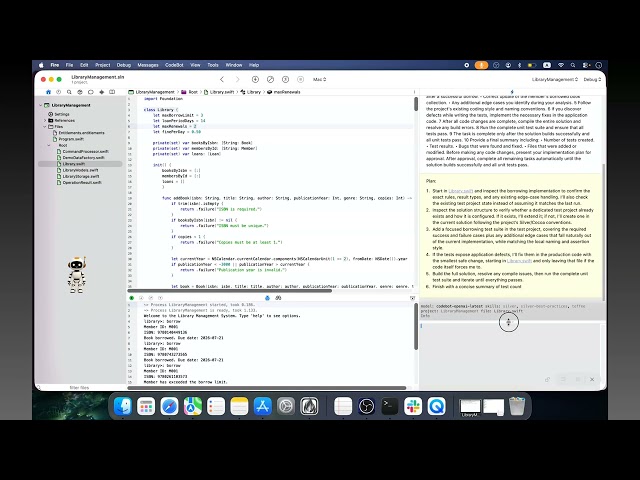Select LibraryModels.swift in the file tree
The image size is (640, 480).
click(78, 170)
